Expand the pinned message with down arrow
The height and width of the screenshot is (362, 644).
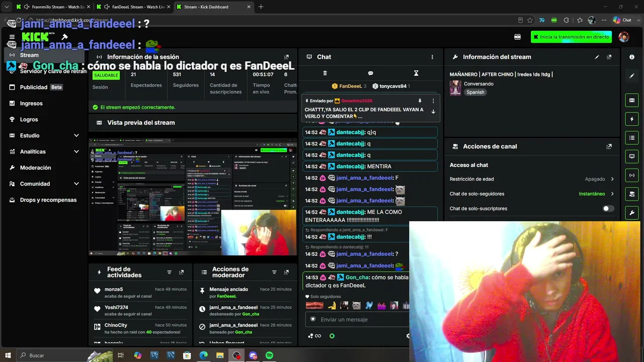(x=433, y=112)
